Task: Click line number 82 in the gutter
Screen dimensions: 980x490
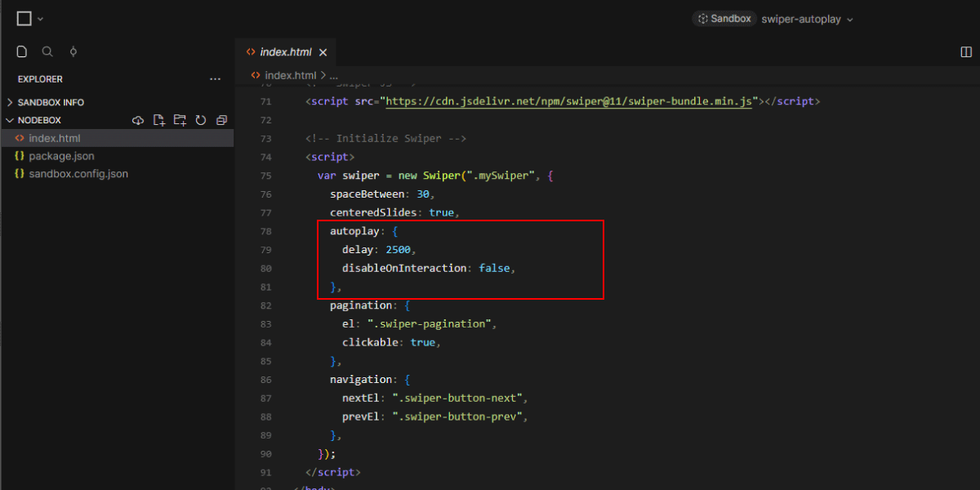Action: (265, 305)
